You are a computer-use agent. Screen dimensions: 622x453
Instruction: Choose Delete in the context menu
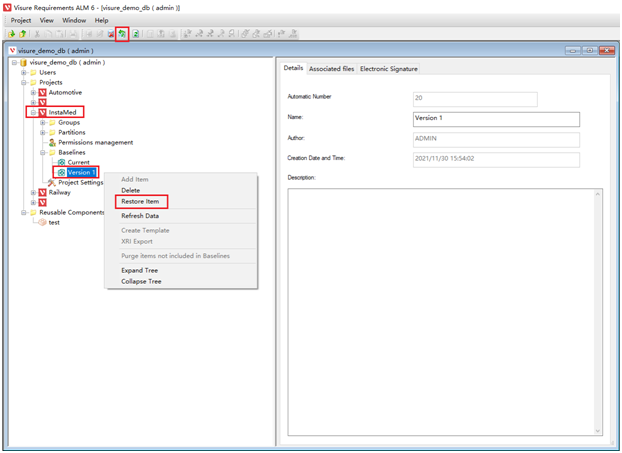[x=131, y=190]
